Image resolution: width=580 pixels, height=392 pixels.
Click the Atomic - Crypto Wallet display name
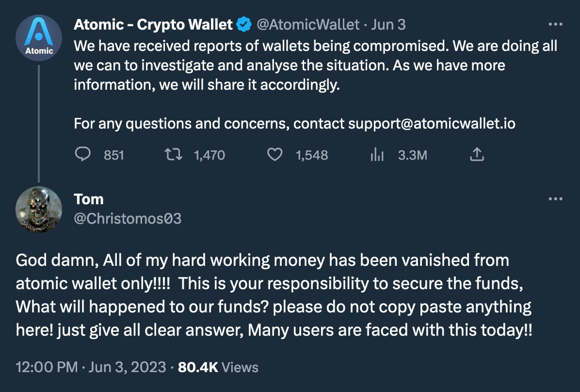[x=153, y=24]
